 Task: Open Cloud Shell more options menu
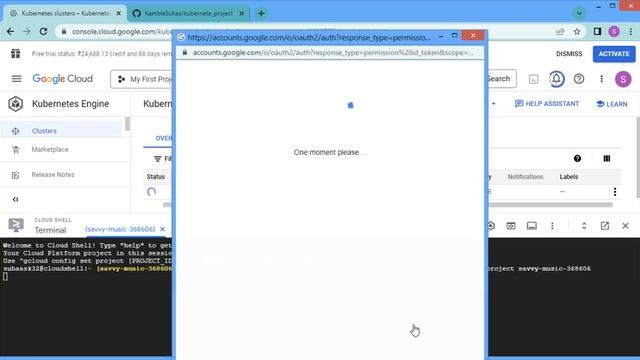(552, 226)
